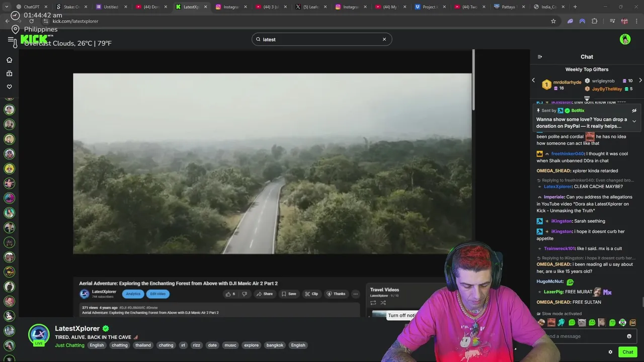This screenshot has width=644, height=362.
Task: Switch to the Pattaya browser tab
Action: click(509, 7)
